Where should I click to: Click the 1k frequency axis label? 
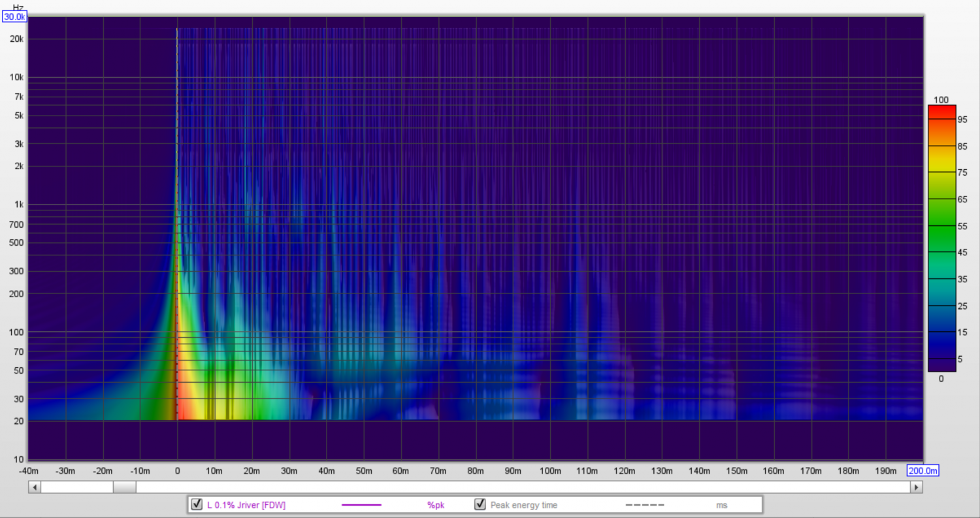coord(19,204)
